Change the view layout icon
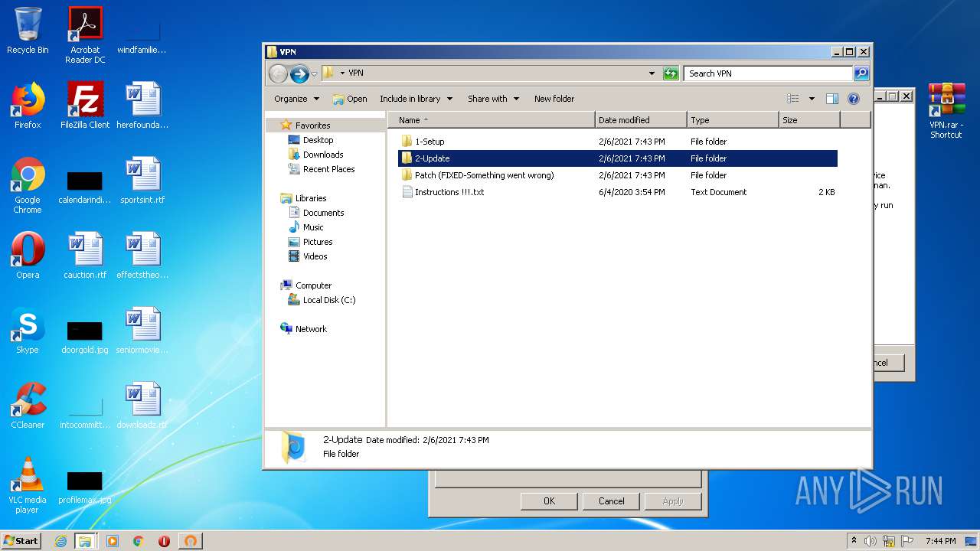This screenshot has width=980, height=551. tap(793, 99)
